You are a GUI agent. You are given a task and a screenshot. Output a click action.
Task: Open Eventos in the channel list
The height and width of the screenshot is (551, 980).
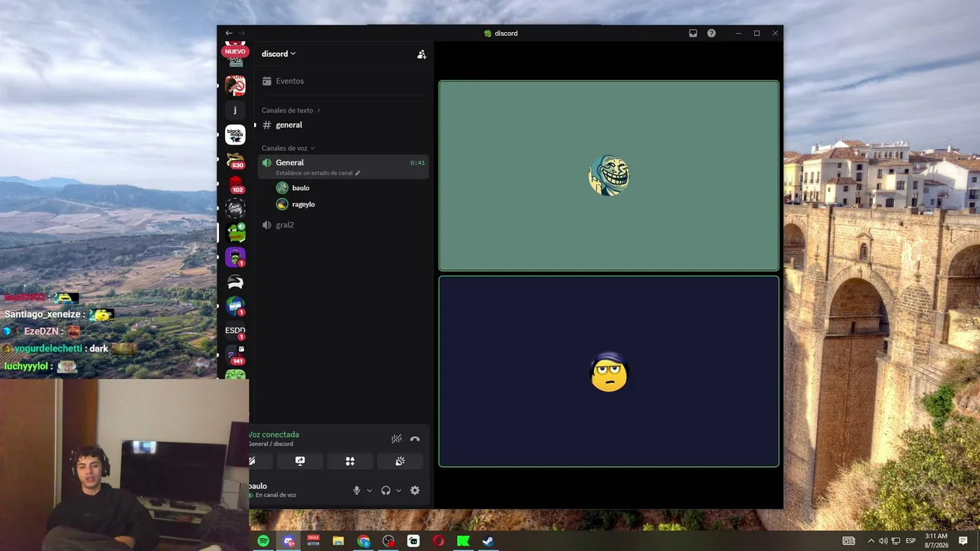343,81
